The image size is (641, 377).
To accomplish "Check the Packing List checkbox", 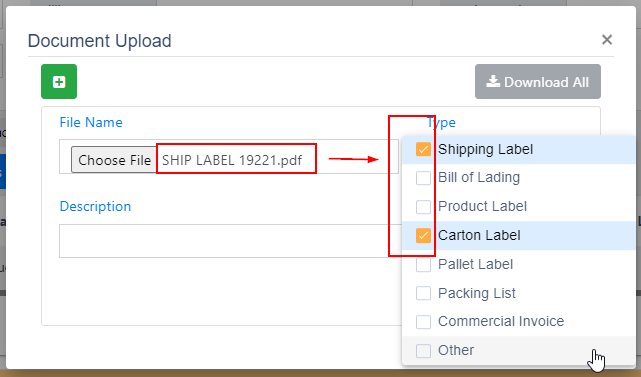I will click(x=423, y=293).
